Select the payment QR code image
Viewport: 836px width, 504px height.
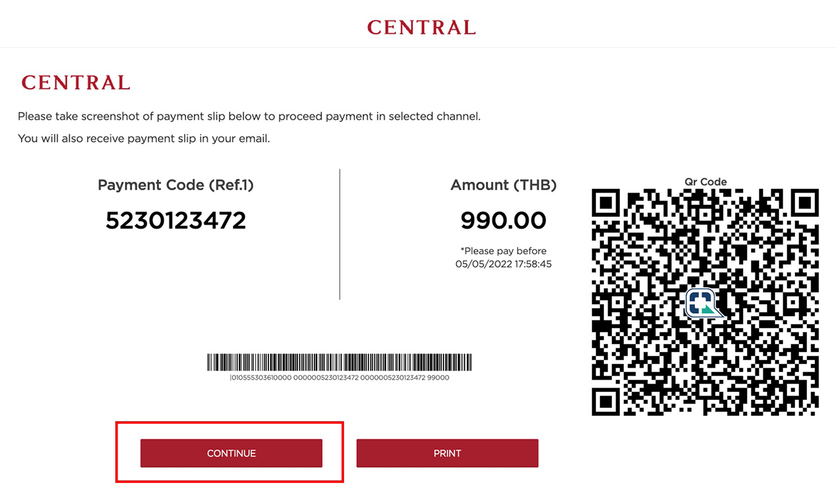pos(705,302)
